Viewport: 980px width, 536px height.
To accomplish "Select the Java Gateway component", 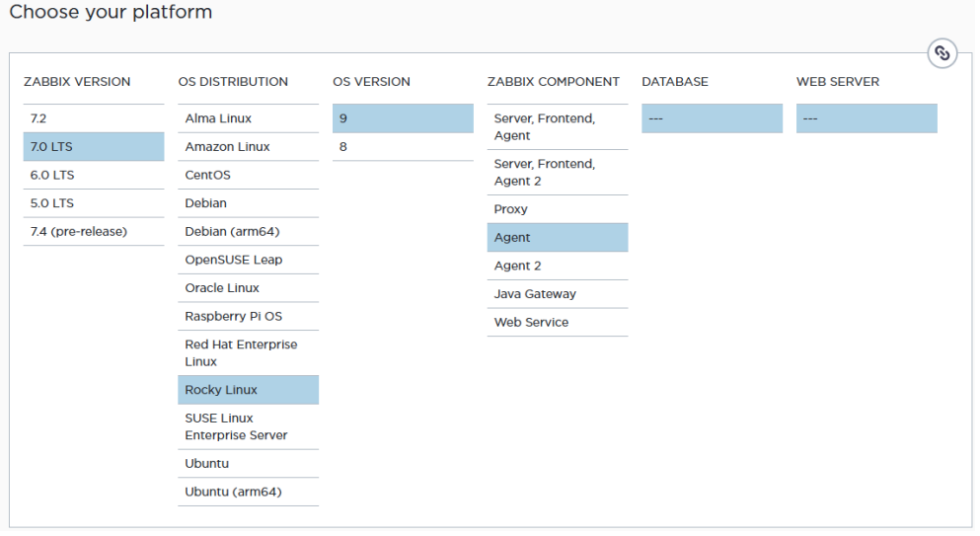I will pyautogui.click(x=558, y=294).
